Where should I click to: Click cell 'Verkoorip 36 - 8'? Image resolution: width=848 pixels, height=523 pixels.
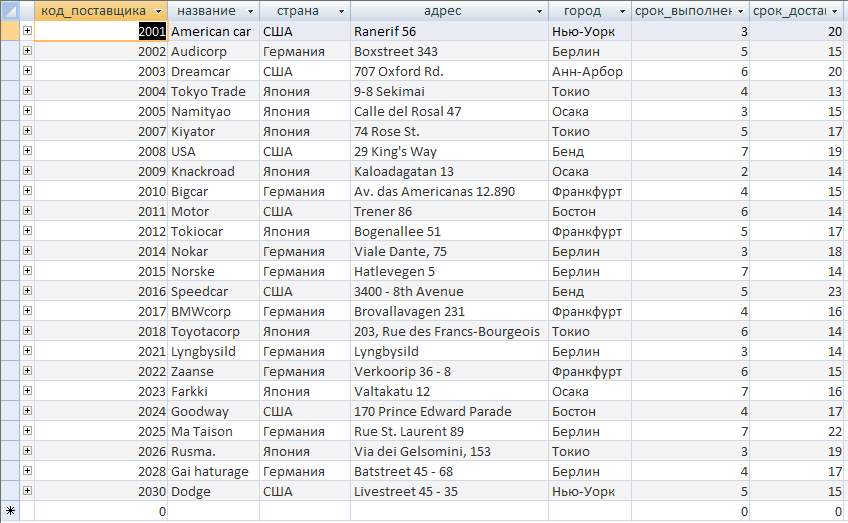point(449,372)
